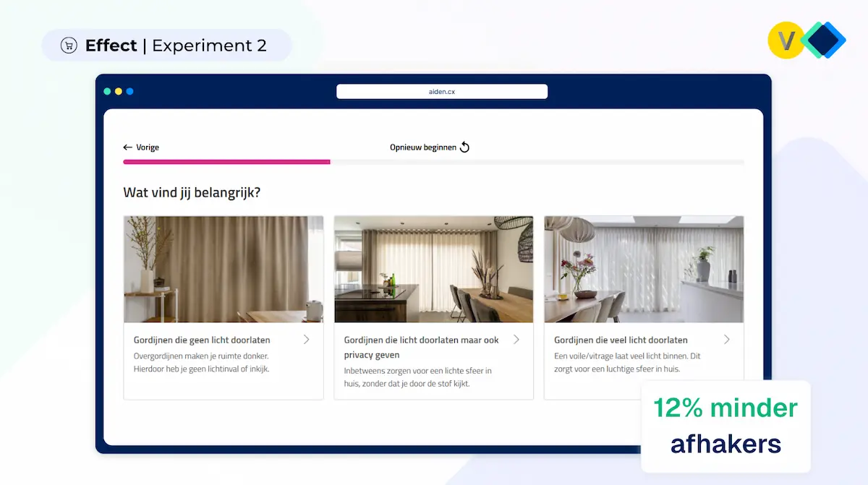Click the description starting 'Overgordijnen maken je ruimte donker'
868x485 pixels.
(x=202, y=363)
